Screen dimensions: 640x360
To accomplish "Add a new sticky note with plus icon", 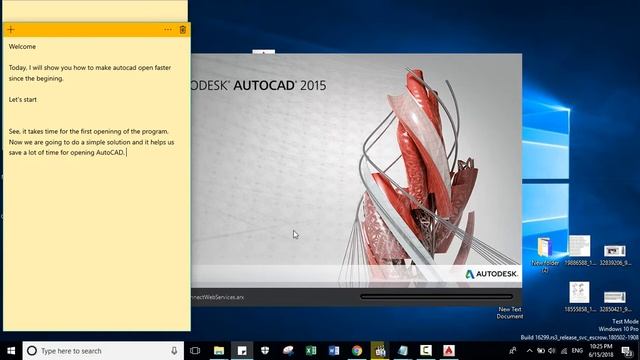I will pos(11,29).
